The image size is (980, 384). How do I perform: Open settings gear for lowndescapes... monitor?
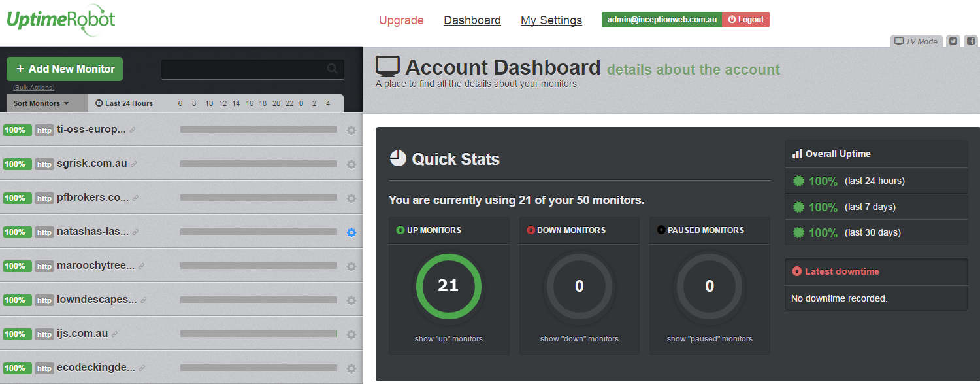tap(351, 300)
